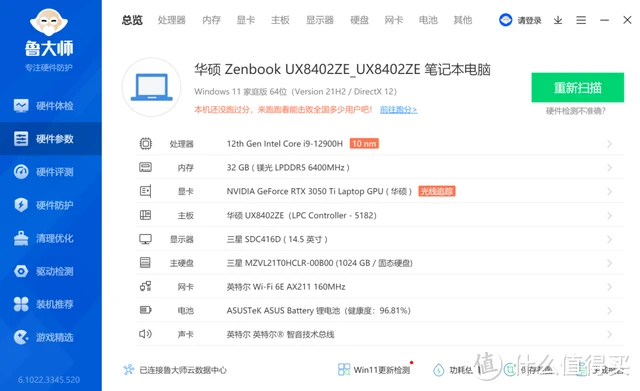Expand the 网卡 row chevron
Viewport: 640px width, 391px height.
pyautogui.click(x=609, y=287)
